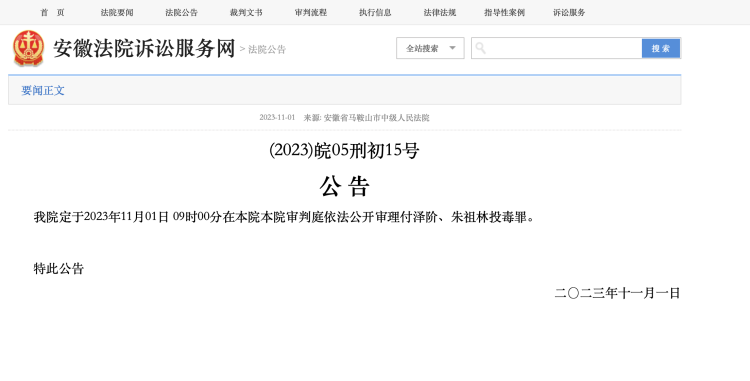
Task: Follow the 法院公告 breadcrumb link
Action: pos(267,49)
